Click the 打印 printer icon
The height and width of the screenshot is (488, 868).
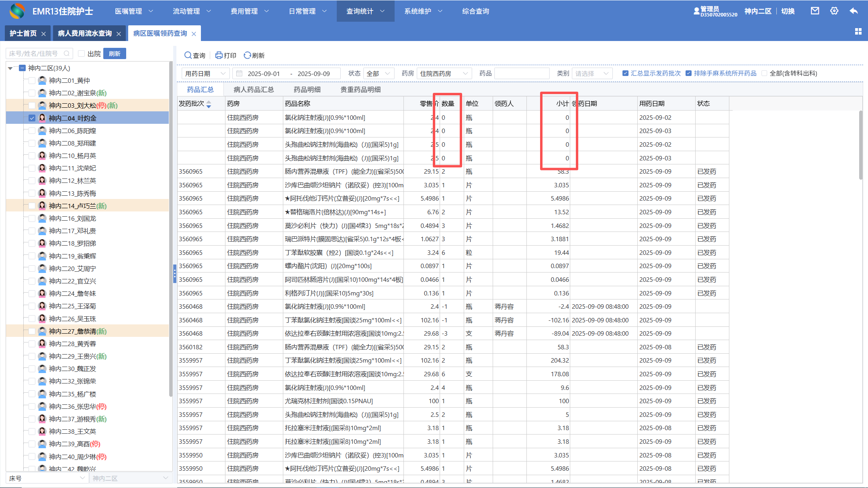(219, 55)
